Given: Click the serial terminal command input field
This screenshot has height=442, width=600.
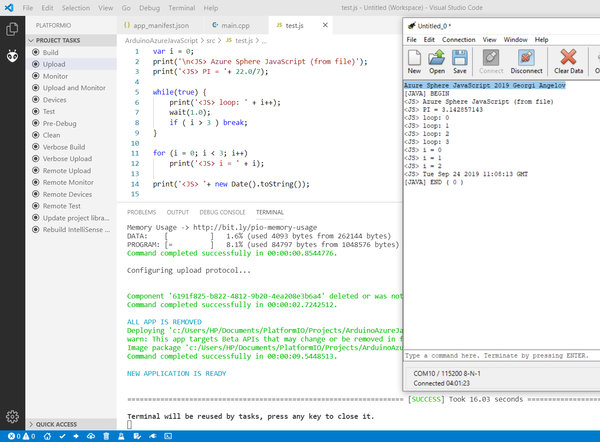Looking at the screenshot, I should tap(502, 356).
